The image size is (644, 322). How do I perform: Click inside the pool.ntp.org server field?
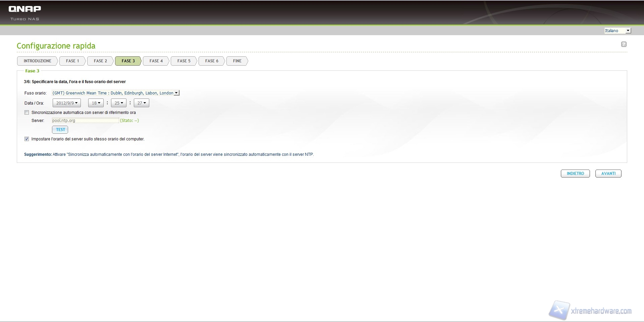[x=85, y=121]
